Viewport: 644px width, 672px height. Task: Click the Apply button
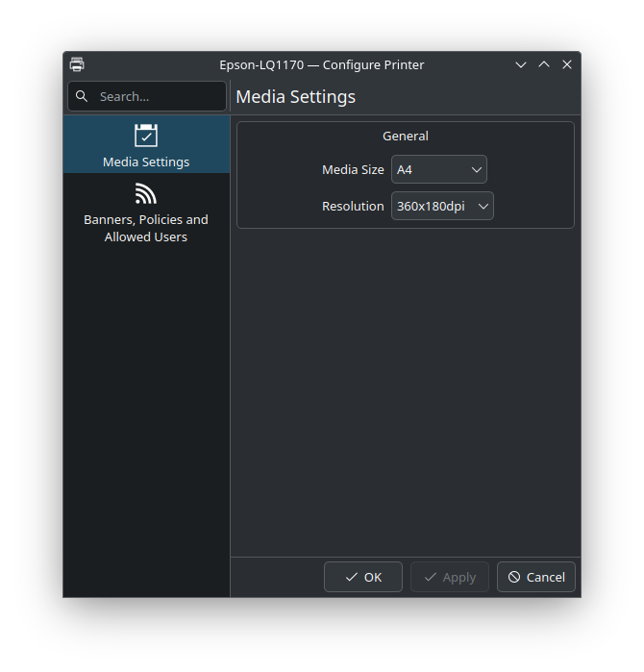coord(450,577)
